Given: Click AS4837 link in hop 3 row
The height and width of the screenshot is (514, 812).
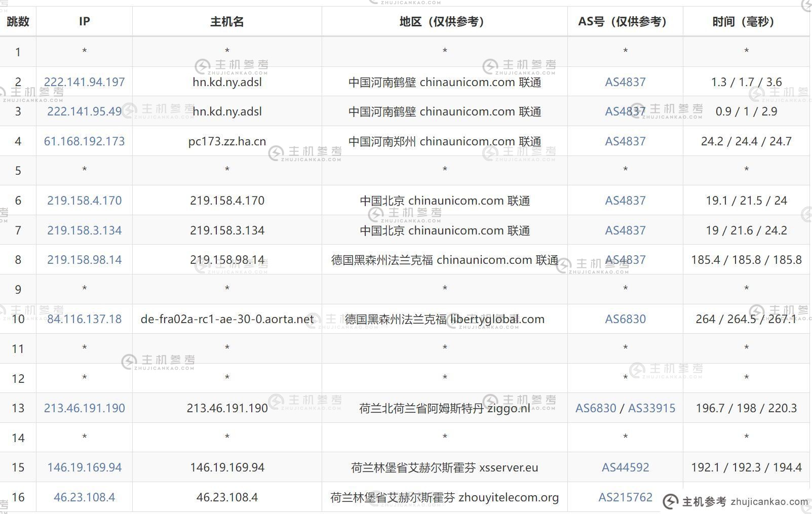Looking at the screenshot, I should (625, 111).
